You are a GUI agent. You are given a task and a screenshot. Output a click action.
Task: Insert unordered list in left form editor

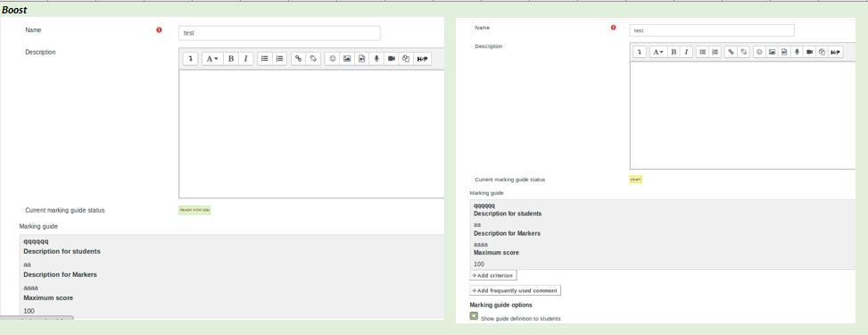(265, 59)
